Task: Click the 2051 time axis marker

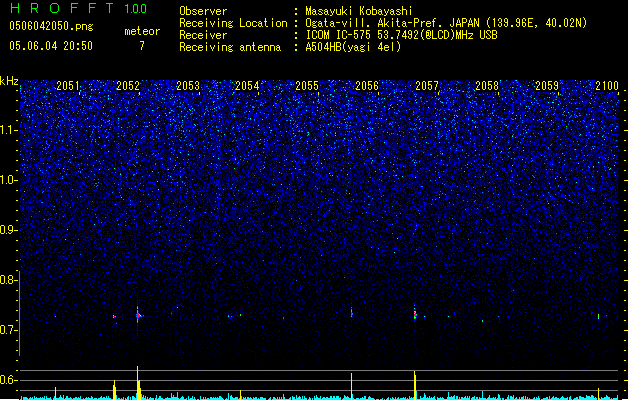Action: click(68, 86)
